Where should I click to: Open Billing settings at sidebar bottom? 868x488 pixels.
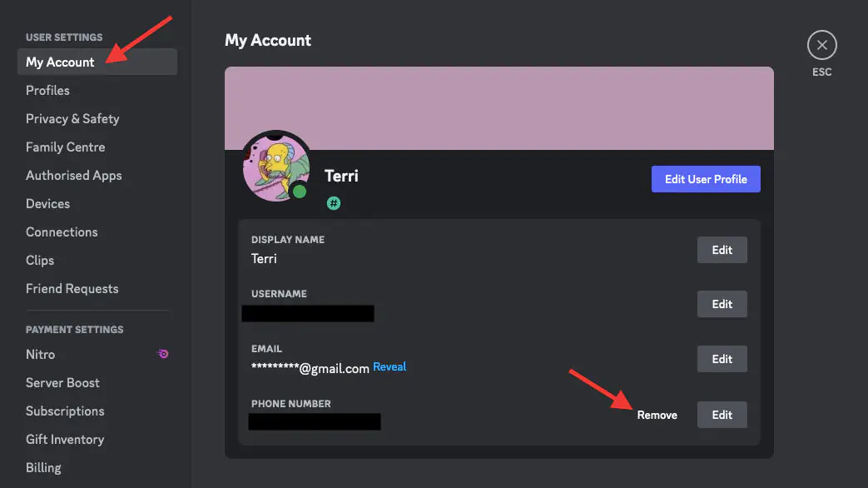[43, 467]
